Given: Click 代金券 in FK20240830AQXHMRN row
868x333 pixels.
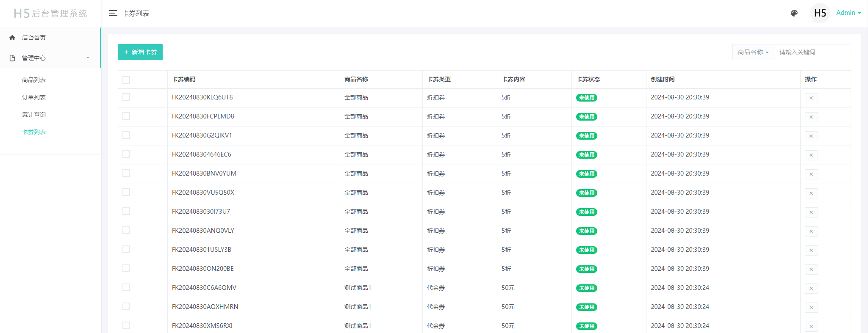Looking at the screenshot, I should [x=436, y=307].
